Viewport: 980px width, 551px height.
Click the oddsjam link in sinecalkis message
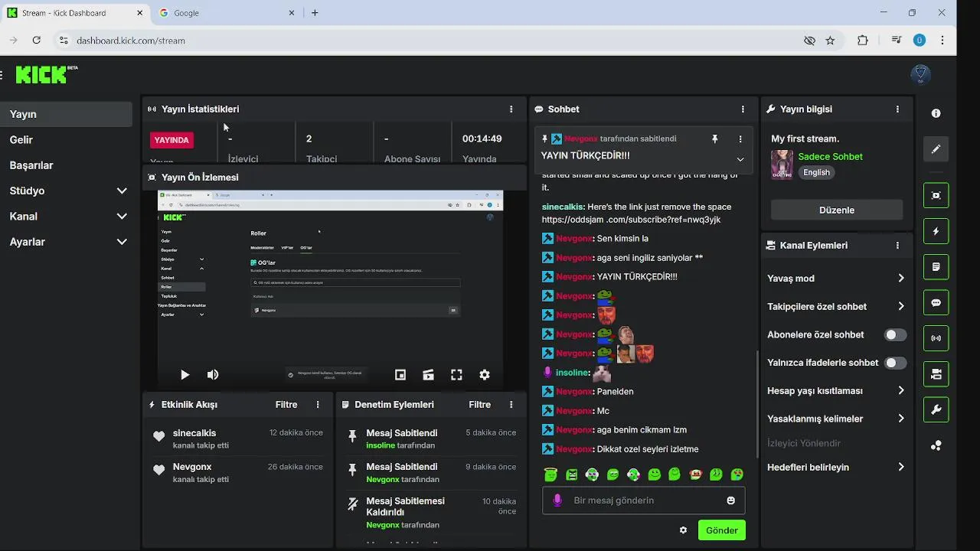click(631, 220)
